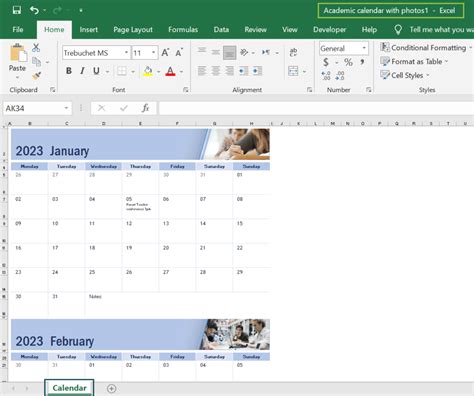Click the 2023 February heading
Screen dimensions: 474x396
pos(55,341)
